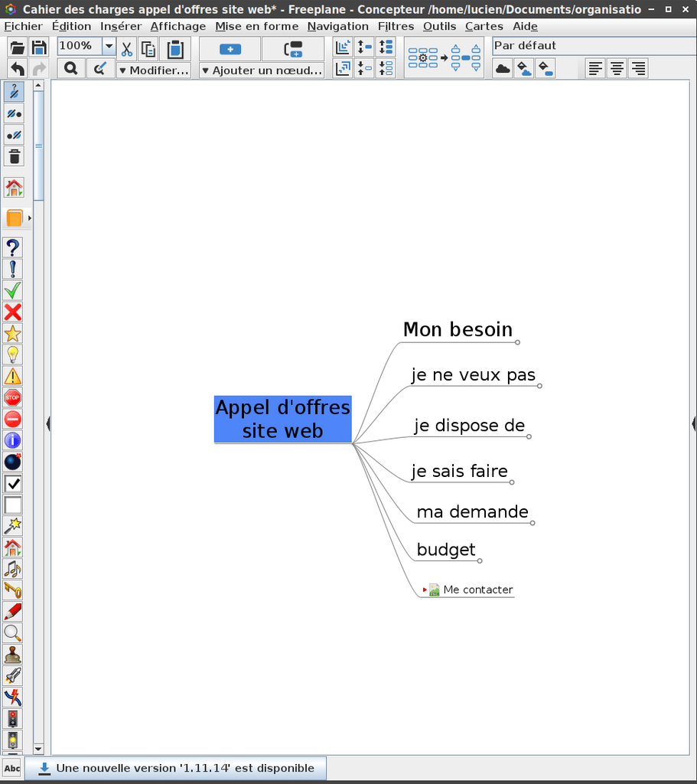The width and height of the screenshot is (697, 784).
Task: Click the Abc button in the status bar
Action: [x=12, y=769]
